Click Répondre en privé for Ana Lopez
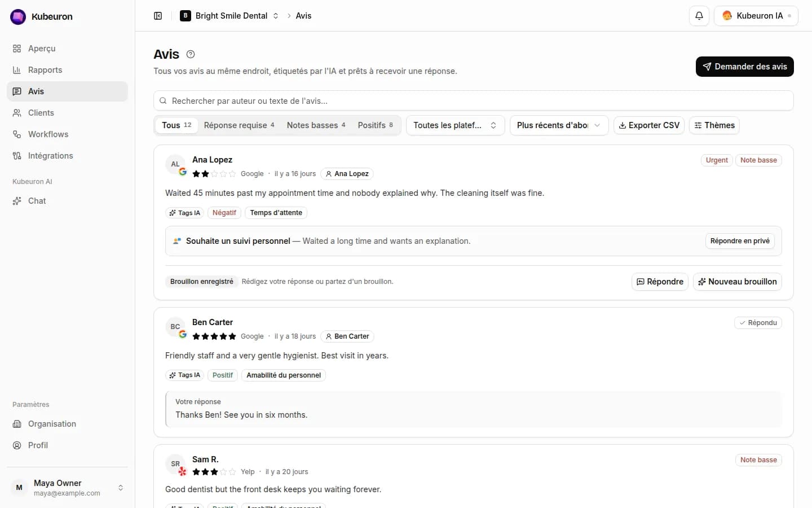The height and width of the screenshot is (508, 812). coord(740,241)
